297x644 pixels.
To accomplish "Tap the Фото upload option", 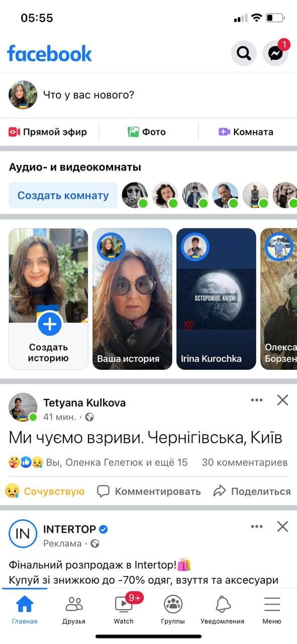I will pyautogui.click(x=147, y=132).
